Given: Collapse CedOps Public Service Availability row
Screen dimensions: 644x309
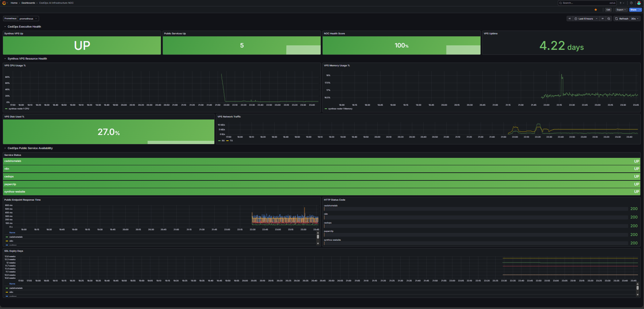Looking at the screenshot, I should pos(5,148).
